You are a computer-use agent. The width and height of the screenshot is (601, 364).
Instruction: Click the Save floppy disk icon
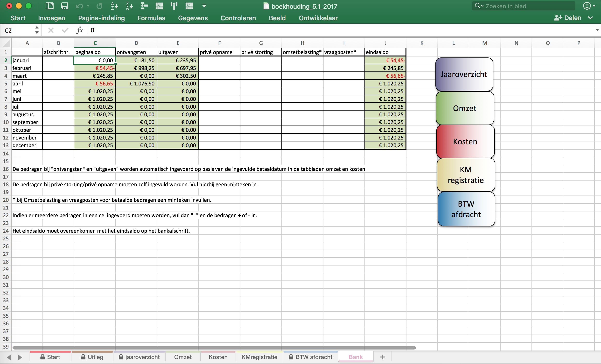[64, 6]
